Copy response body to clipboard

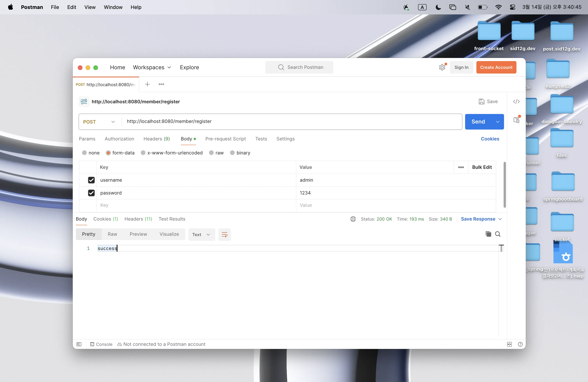tap(488, 234)
